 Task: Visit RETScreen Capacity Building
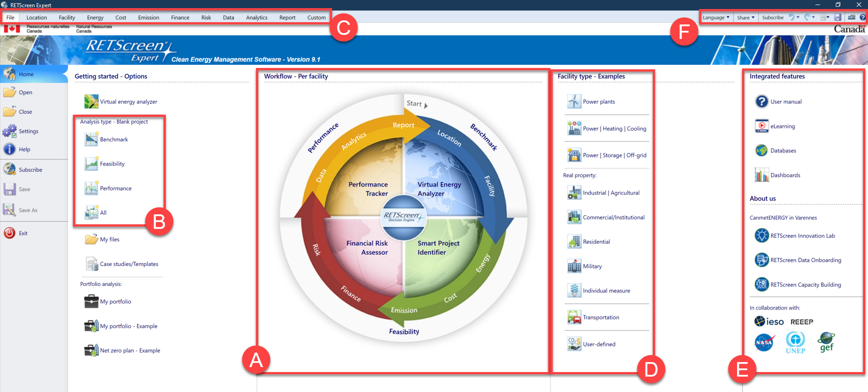[798, 285]
